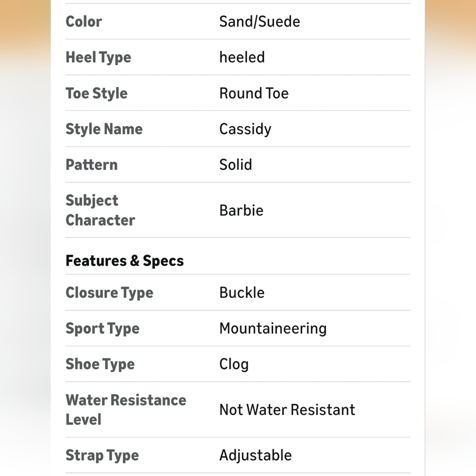
Task: Click the Barbie subject character value
Action: (x=241, y=210)
